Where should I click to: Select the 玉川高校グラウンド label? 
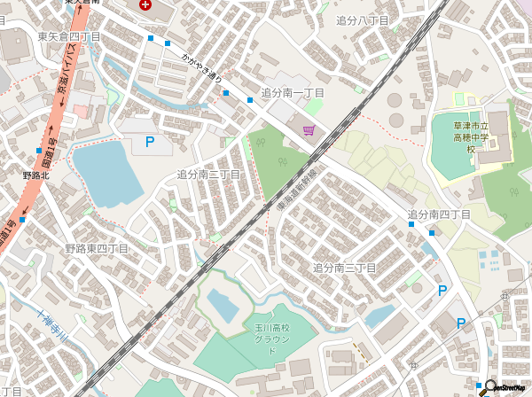(x=272, y=339)
